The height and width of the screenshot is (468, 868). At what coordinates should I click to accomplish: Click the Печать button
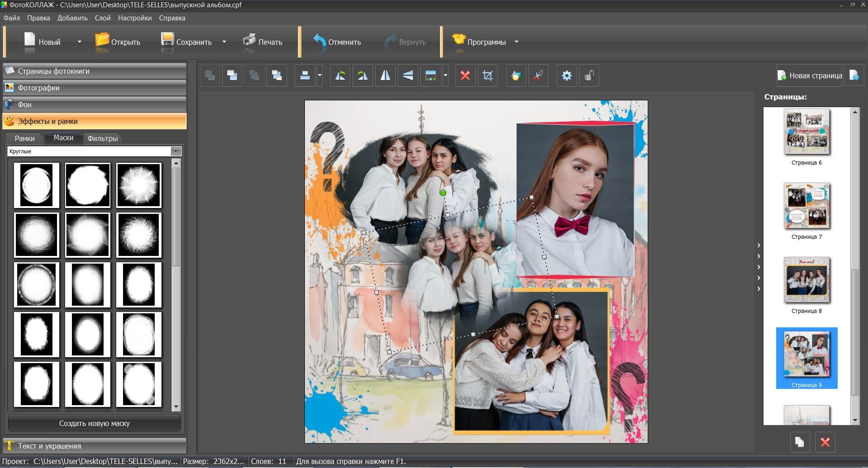point(263,42)
